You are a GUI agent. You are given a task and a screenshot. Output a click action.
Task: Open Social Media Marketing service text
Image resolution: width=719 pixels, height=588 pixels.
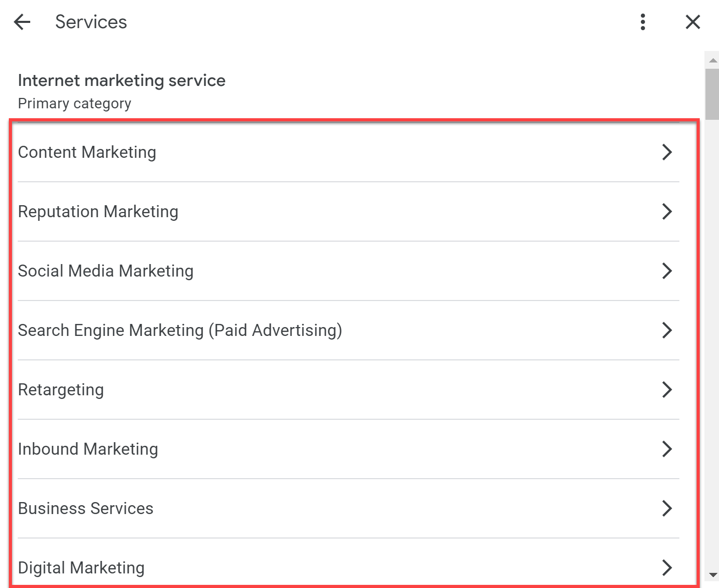106,271
